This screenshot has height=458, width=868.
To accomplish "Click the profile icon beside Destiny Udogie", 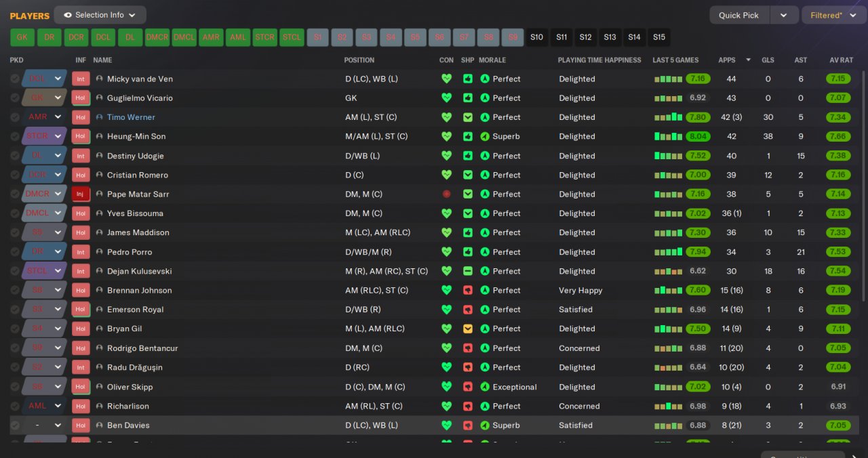I will pyautogui.click(x=99, y=156).
